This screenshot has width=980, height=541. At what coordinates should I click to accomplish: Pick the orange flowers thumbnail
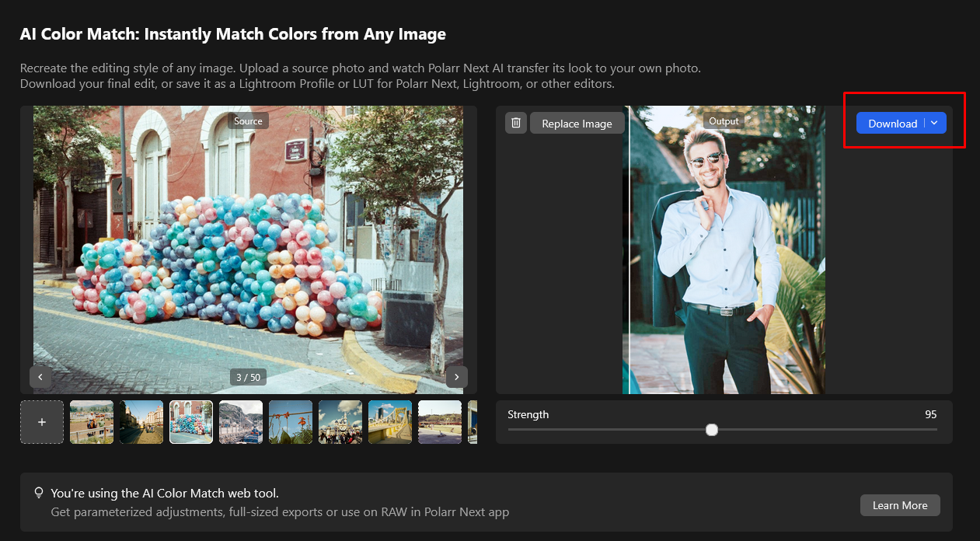click(x=291, y=422)
